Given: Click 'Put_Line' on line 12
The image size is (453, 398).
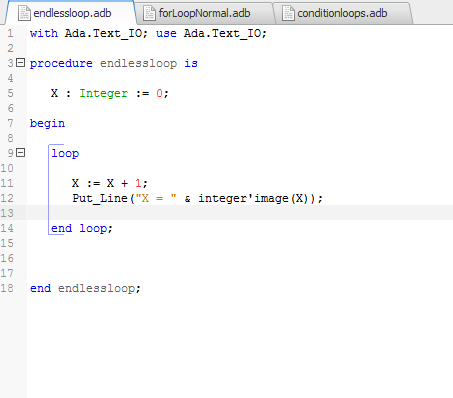Looking at the screenshot, I should [100, 198].
